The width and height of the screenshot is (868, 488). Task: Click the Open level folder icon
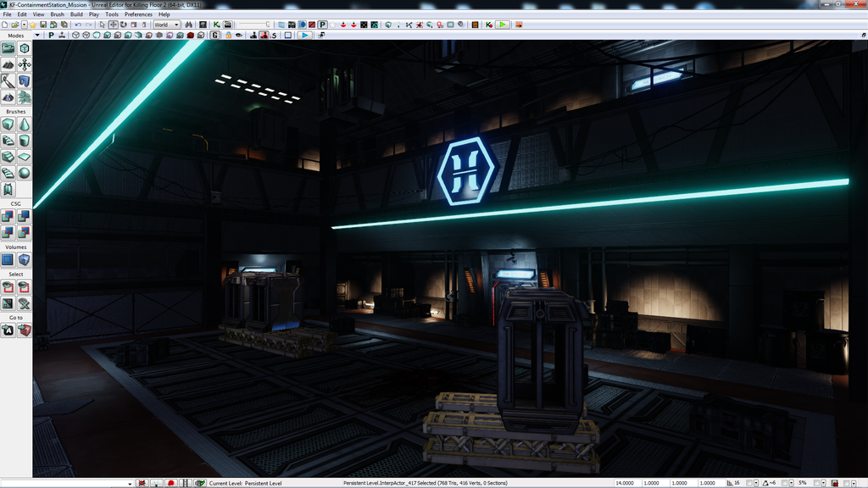coord(15,25)
